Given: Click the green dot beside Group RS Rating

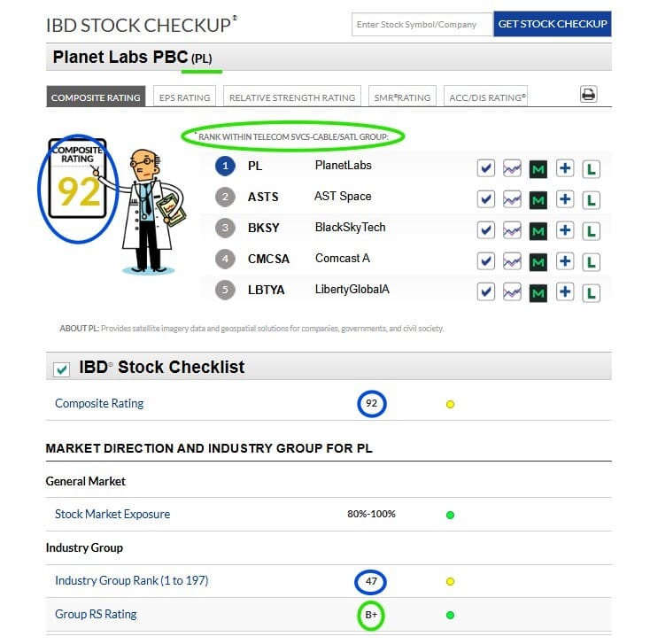Looking at the screenshot, I should pyautogui.click(x=450, y=615).
